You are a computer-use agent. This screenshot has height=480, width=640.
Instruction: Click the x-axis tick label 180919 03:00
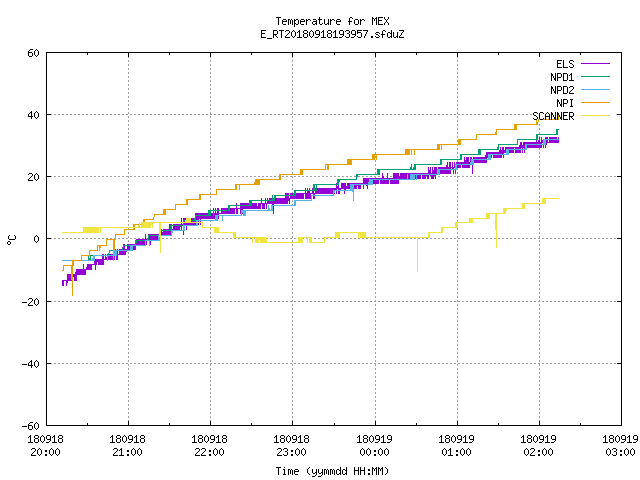[620, 446]
